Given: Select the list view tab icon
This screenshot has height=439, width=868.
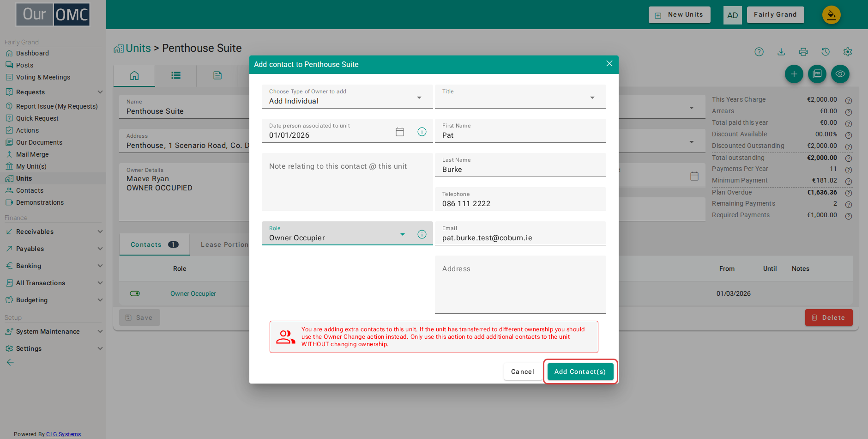Looking at the screenshot, I should (x=176, y=75).
